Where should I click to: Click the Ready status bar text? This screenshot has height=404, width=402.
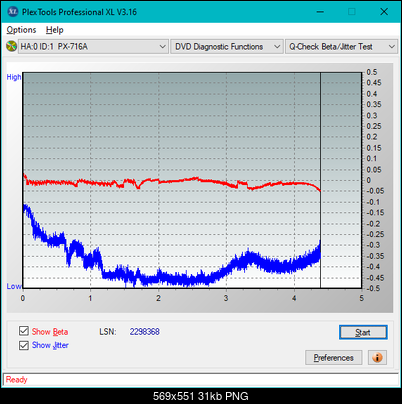click(17, 380)
